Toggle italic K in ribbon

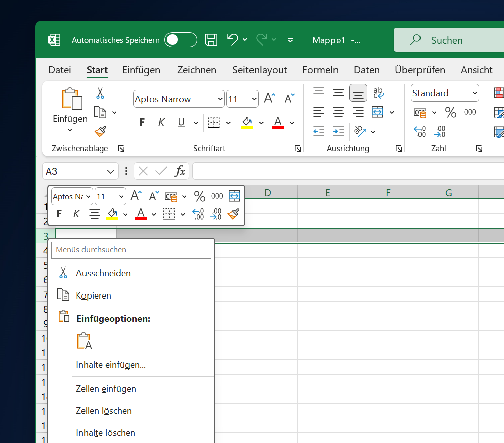tap(161, 122)
